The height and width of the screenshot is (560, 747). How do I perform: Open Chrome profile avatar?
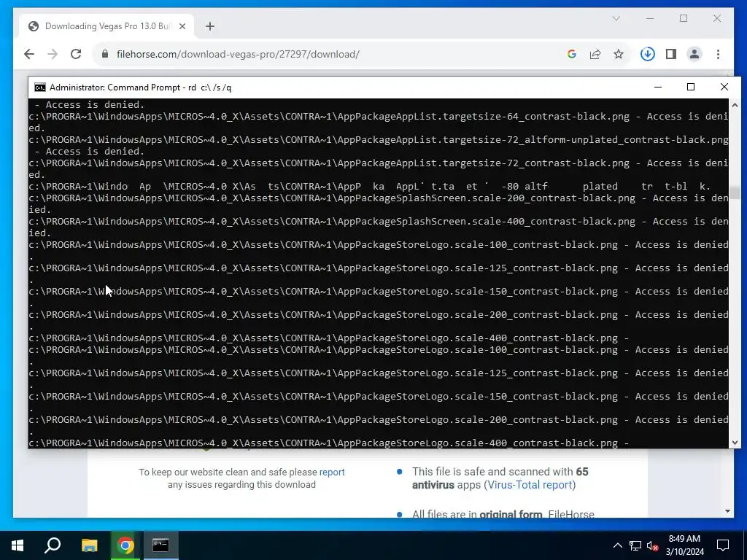click(x=694, y=54)
